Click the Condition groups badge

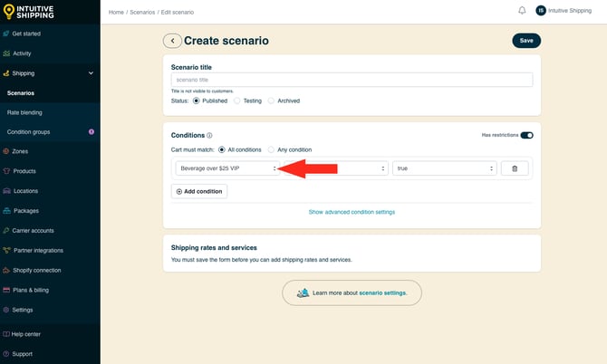click(x=92, y=132)
